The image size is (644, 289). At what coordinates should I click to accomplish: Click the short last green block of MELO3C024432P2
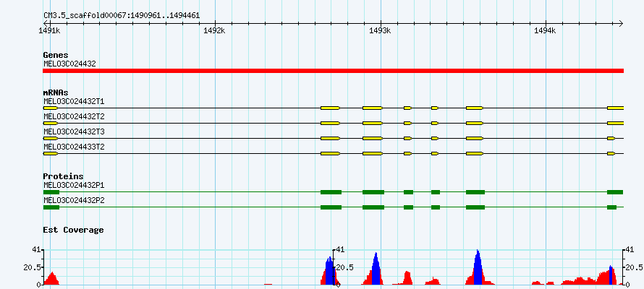(612, 207)
